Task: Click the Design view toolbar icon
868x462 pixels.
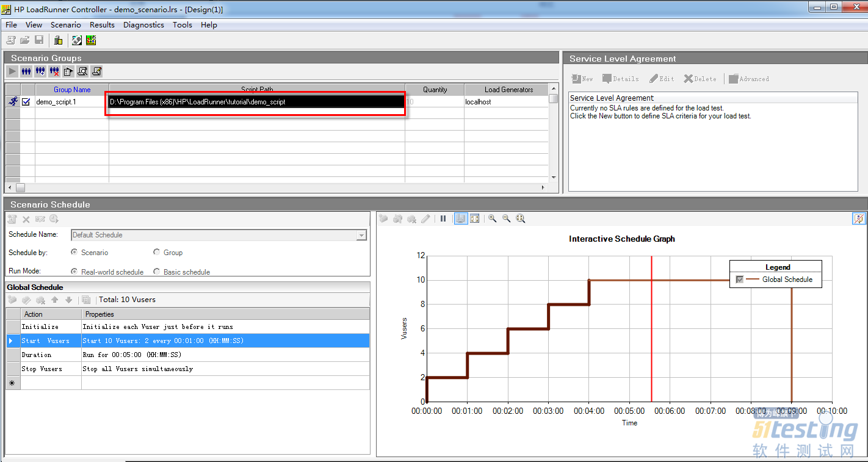Action: tap(77, 40)
